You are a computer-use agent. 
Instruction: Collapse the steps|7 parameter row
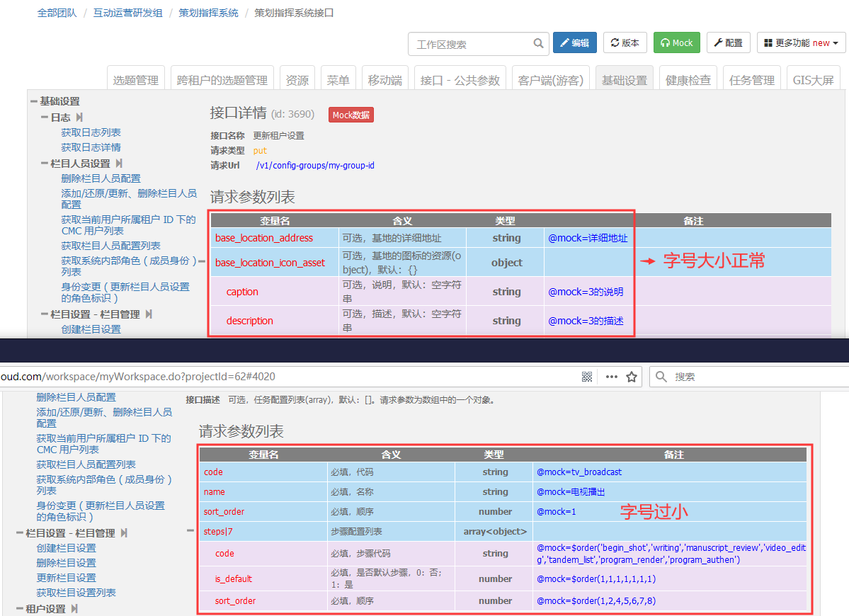tap(190, 530)
